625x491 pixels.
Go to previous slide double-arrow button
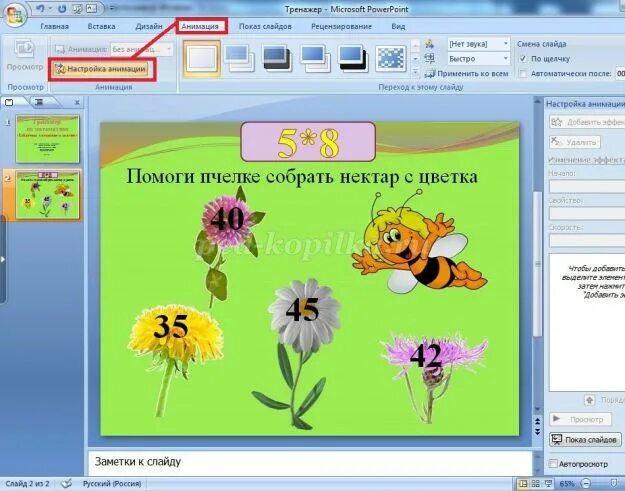click(537, 422)
